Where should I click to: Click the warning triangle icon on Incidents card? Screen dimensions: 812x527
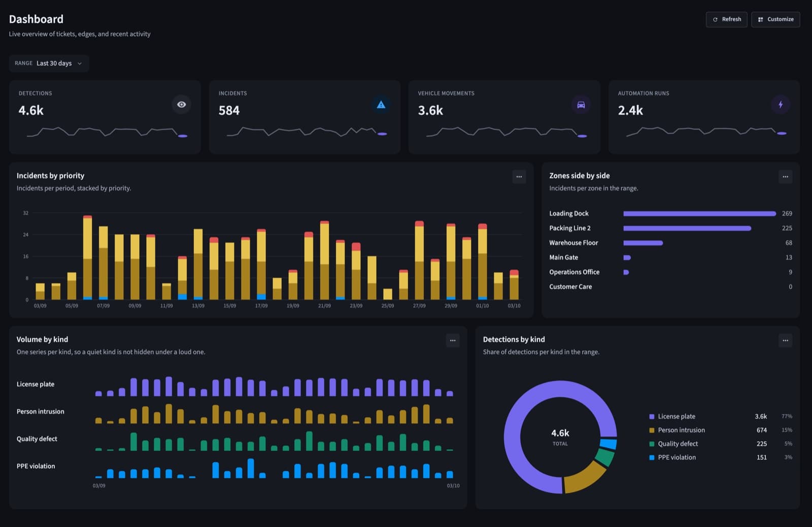381,105
